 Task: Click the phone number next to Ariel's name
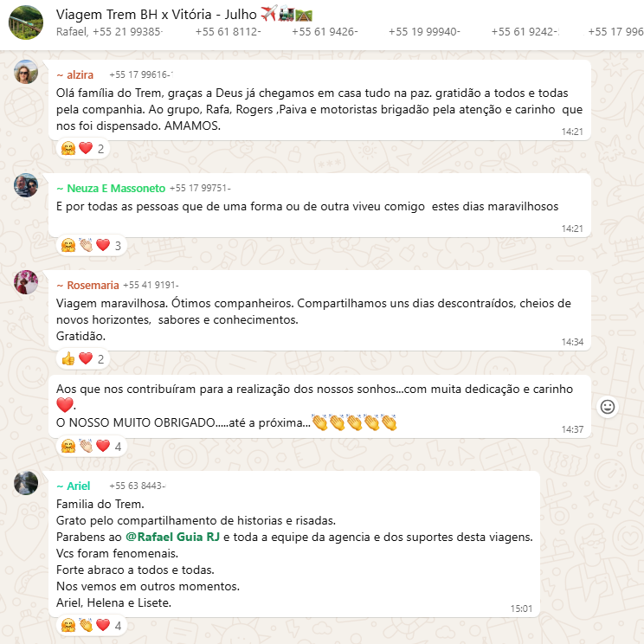click(x=137, y=486)
